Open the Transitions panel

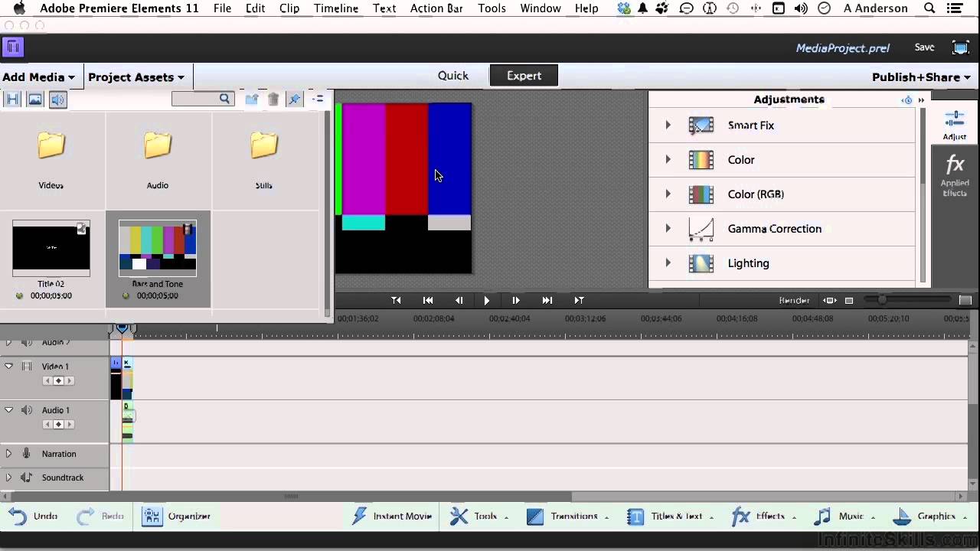coord(567,516)
